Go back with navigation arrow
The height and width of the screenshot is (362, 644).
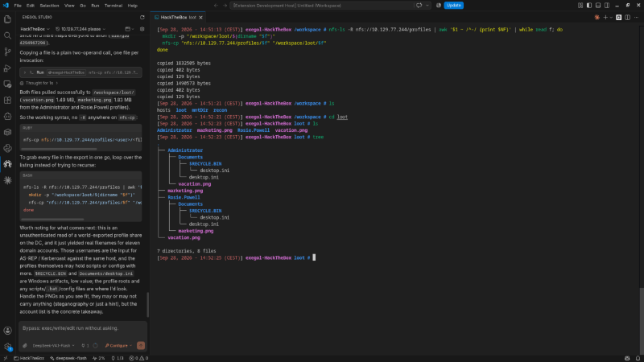(216, 6)
